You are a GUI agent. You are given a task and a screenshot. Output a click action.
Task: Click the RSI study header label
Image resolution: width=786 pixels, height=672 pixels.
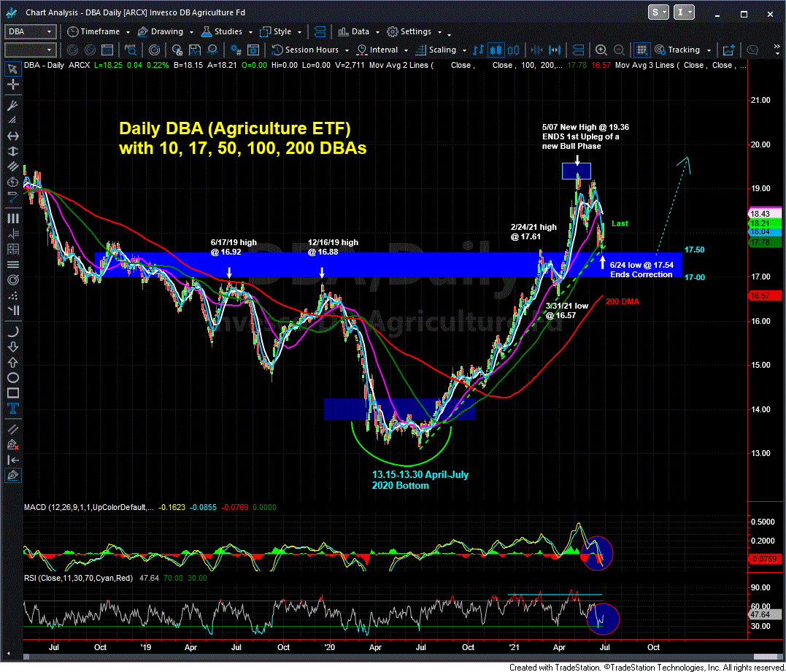(x=78, y=578)
